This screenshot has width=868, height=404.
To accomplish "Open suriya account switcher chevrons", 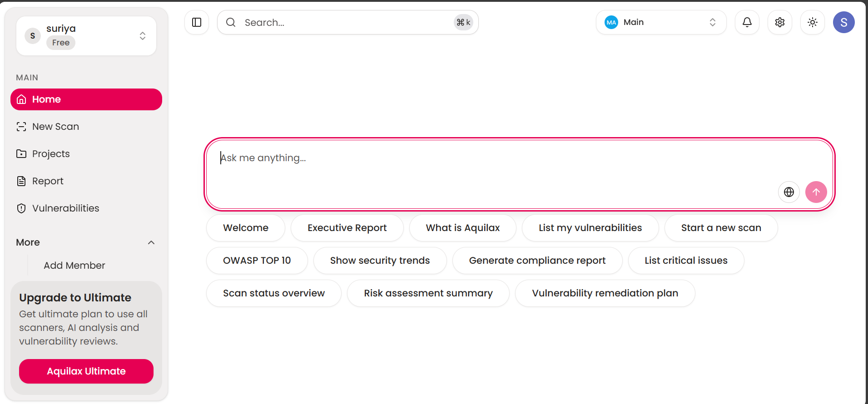I will coord(143,36).
